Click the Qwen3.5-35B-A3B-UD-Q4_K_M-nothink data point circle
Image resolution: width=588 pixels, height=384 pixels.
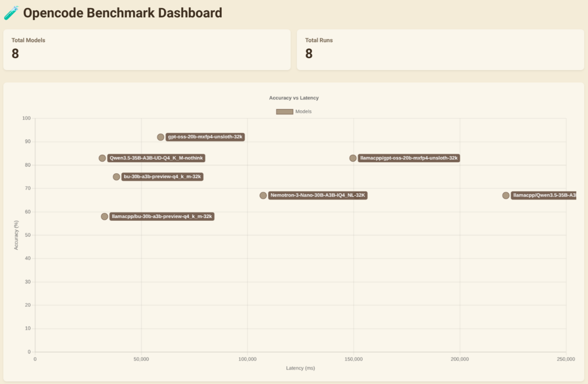click(x=102, y=158)
